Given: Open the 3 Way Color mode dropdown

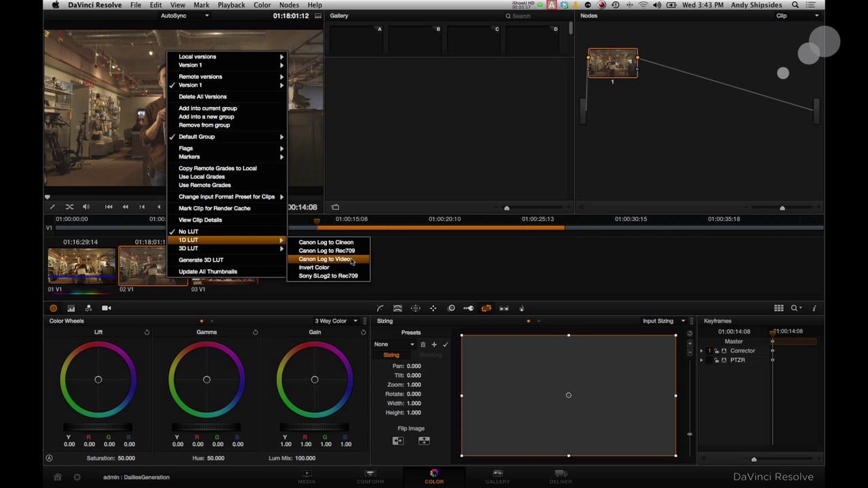Looking at the screenshot, I should click(335, 321).
